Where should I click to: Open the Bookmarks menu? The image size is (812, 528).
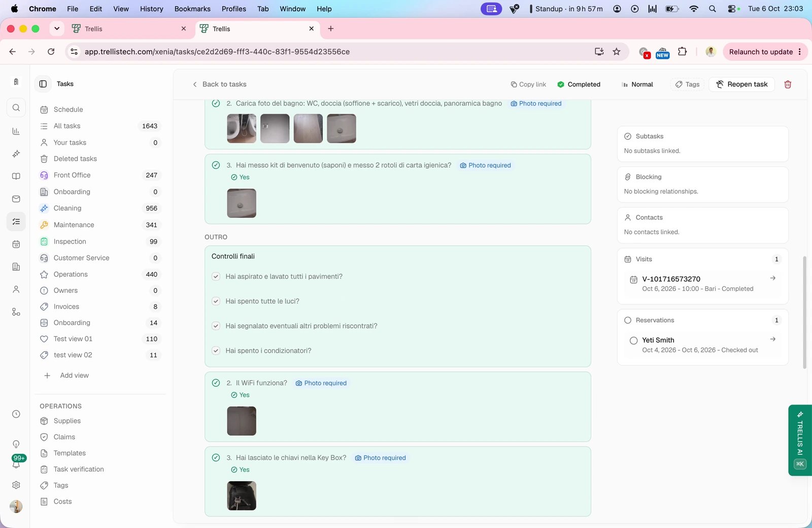[x=192, y=9]
